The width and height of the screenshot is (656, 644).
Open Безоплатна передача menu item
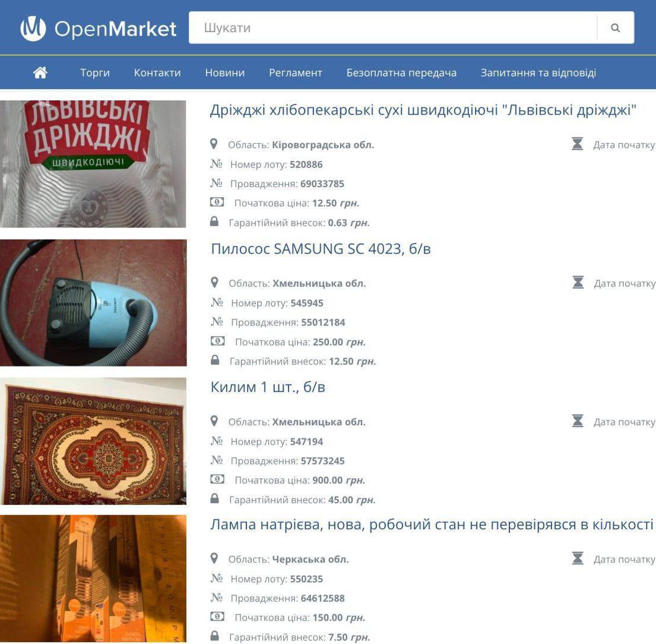pos(401,73)
